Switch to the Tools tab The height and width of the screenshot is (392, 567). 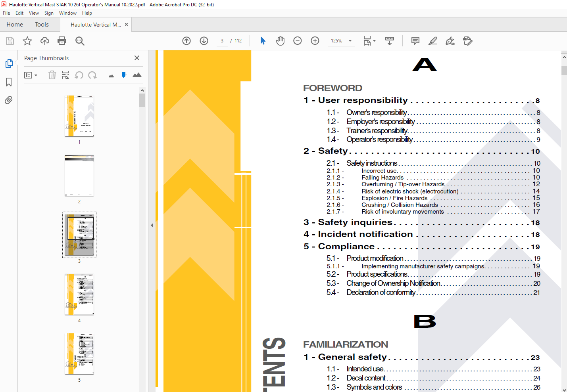point(42,25)
